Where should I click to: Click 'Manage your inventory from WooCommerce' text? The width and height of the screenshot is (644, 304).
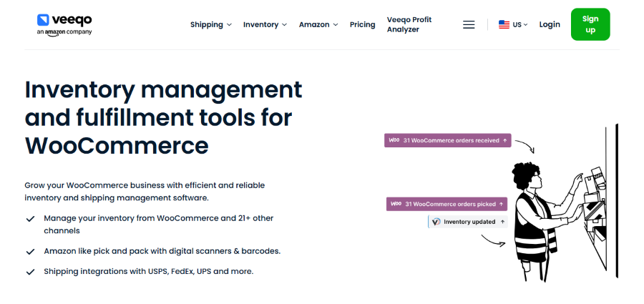coord(159,225)
